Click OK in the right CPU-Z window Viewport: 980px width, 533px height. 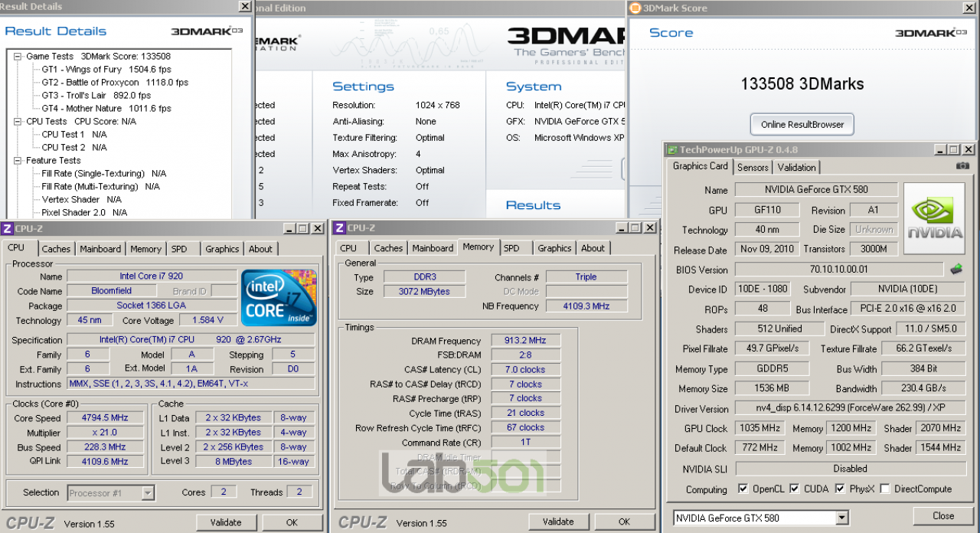tap(624, 522)
